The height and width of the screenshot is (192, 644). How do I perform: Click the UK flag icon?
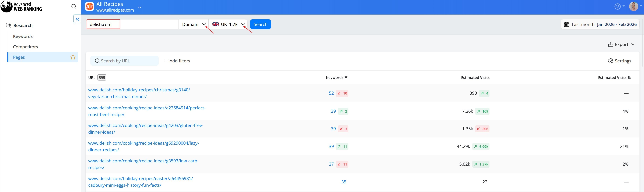(215, 24)
